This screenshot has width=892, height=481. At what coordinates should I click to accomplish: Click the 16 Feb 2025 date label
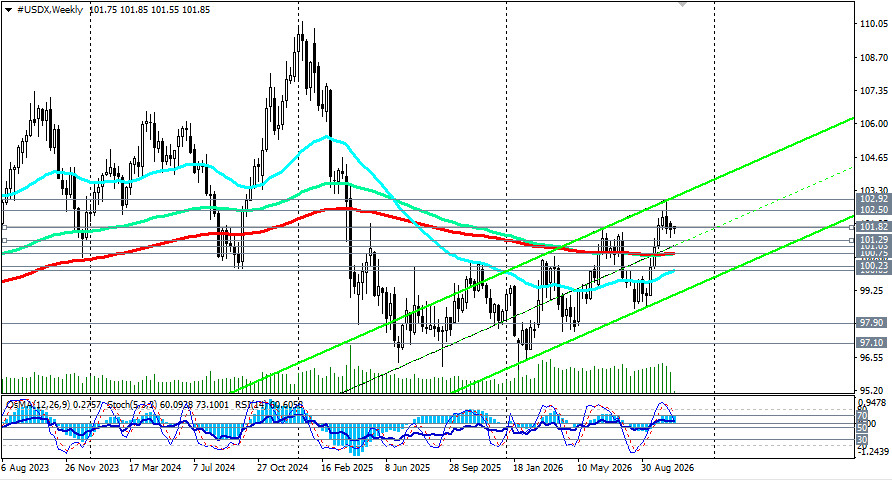[x=347, y=468]
